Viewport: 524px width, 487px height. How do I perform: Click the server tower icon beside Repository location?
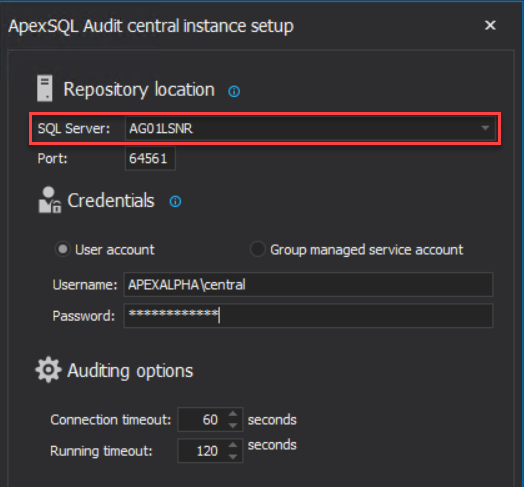point(45,88)
